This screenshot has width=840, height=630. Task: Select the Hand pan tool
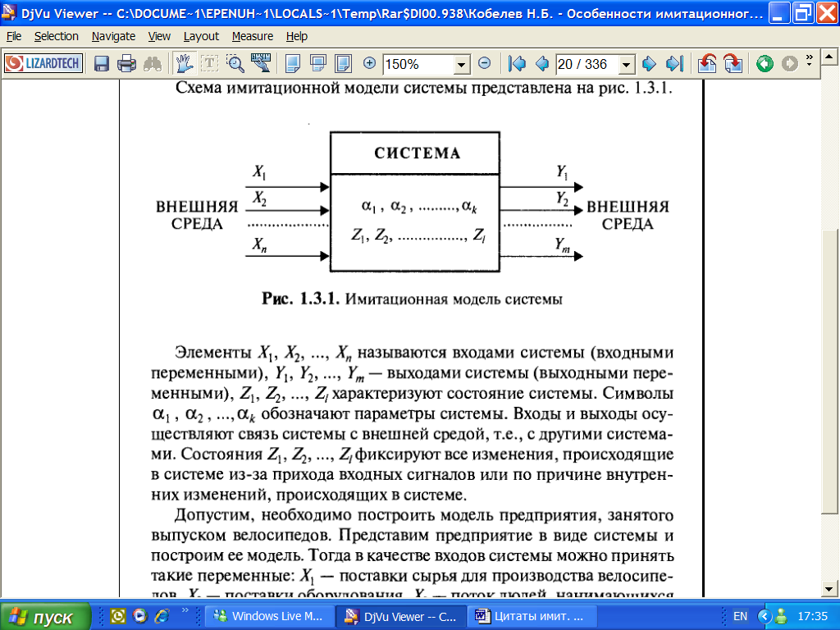click(x=184, y=64)
